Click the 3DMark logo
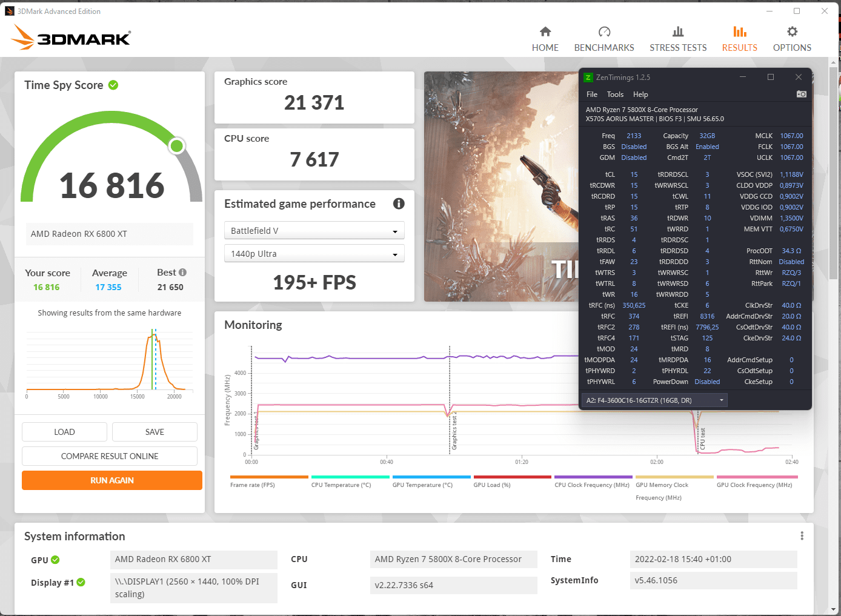841x616 pixels. tap(71, 38)
